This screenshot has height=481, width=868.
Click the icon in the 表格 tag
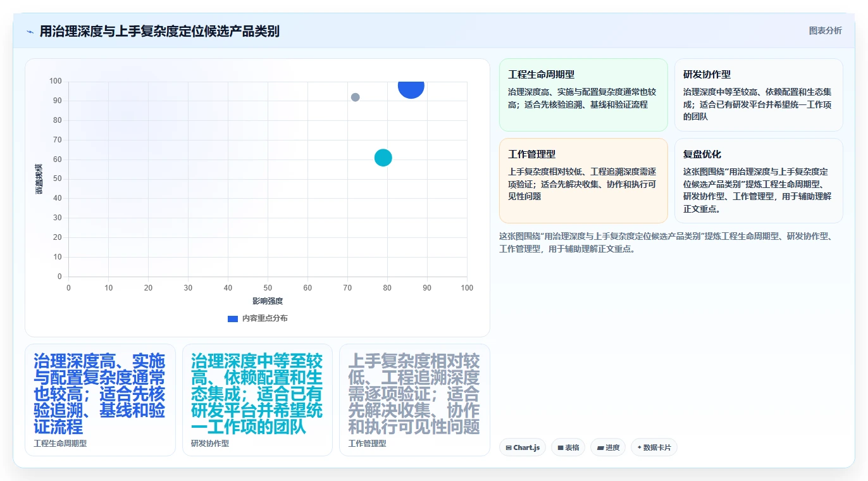[x=561, y=447]
